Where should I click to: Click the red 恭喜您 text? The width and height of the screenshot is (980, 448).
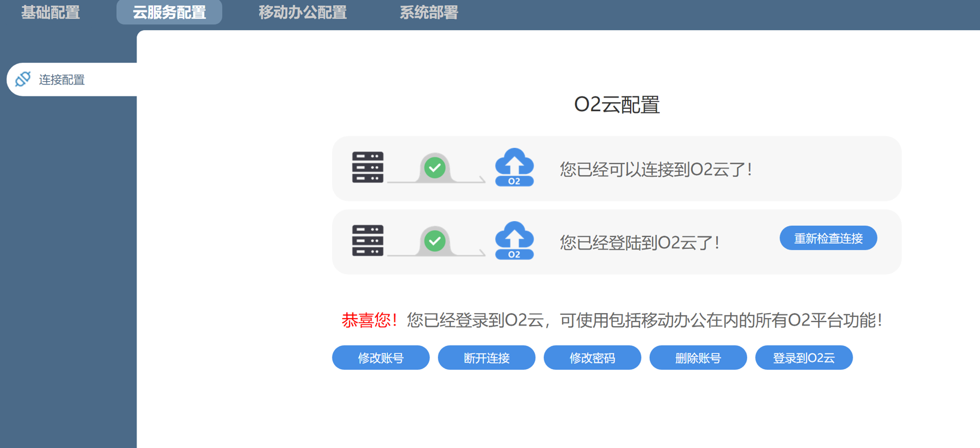[x=369, y=320]
